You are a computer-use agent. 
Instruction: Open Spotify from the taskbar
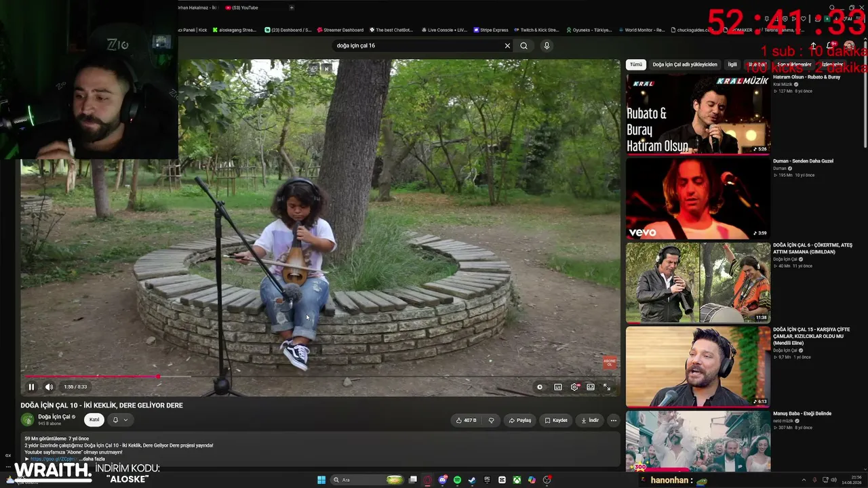(458, 480)
